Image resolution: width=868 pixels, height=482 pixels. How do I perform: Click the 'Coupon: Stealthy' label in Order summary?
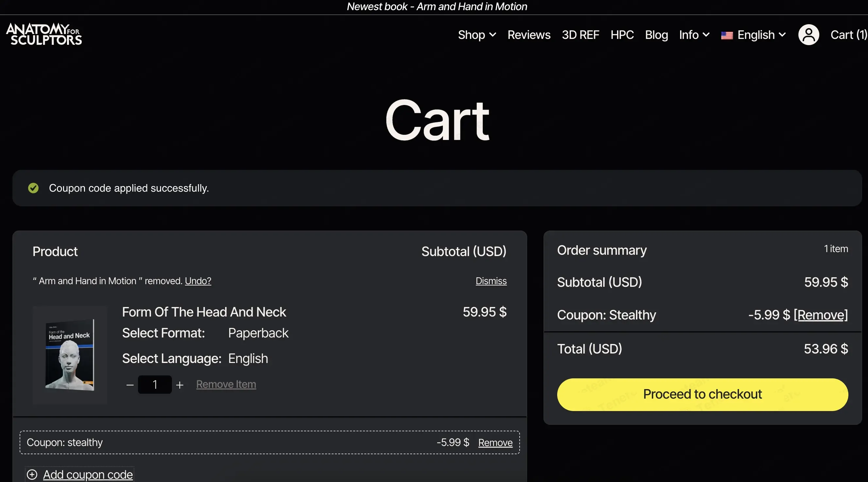click(x=607, y=315)
